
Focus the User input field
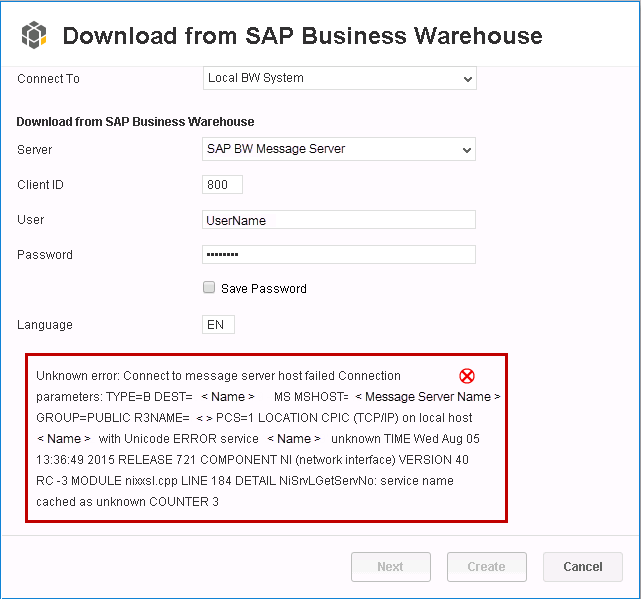[339, 220]
